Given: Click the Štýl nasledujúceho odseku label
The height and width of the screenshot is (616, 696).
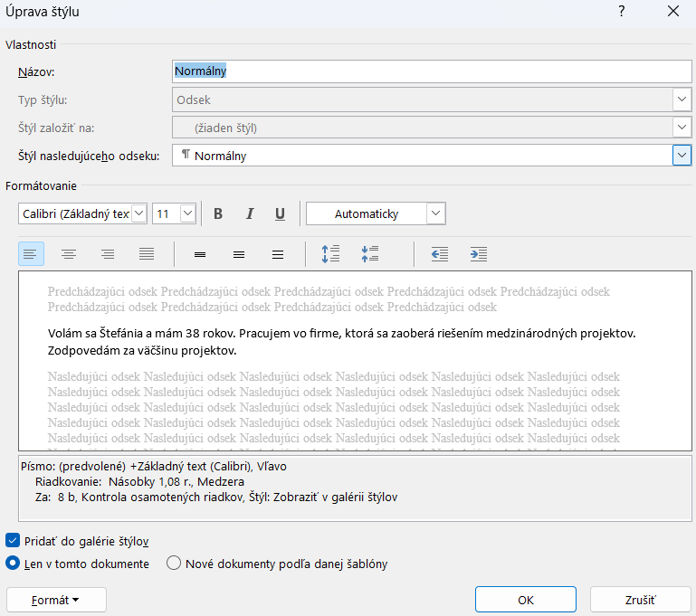Looking at the screenshot, I should coord(89,156).
